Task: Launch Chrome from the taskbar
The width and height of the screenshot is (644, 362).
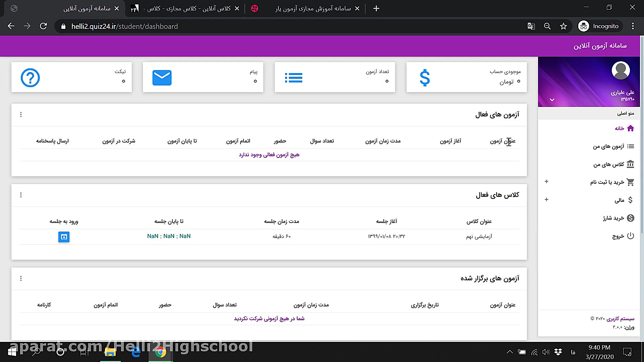Action: [160, 352]
